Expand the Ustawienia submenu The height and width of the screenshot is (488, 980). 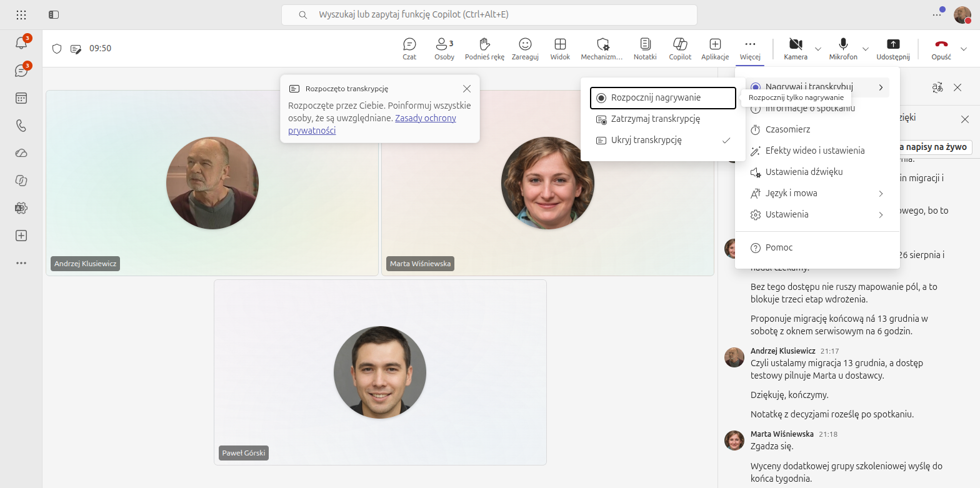click(x=817, y=214)
